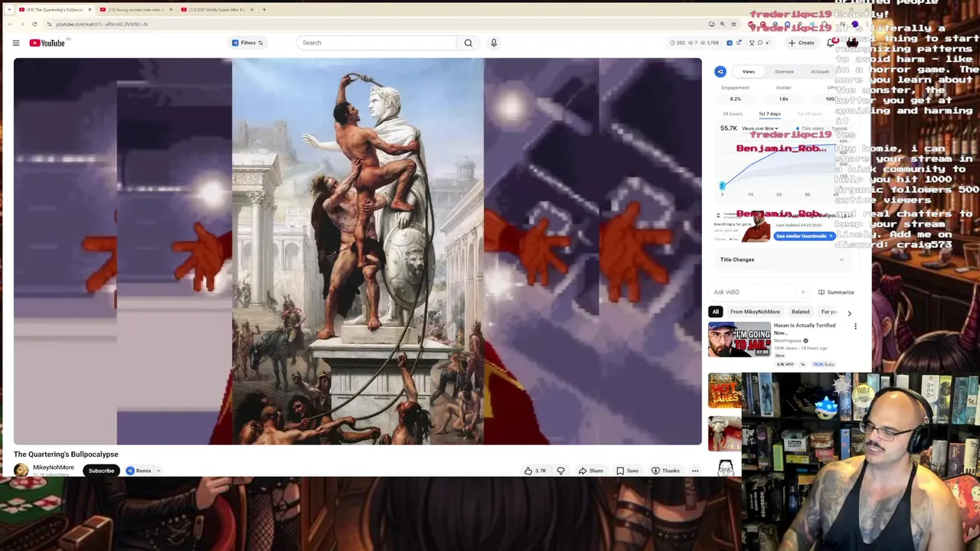Click the Remix button
The height and width of the screenshot is (551, 980).
pyautogui.click(x=139, y=471)
